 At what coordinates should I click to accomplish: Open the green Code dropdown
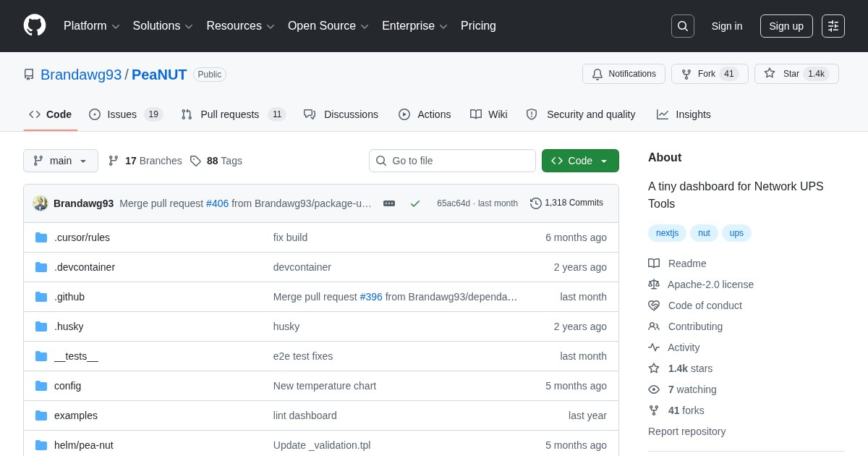580,161
